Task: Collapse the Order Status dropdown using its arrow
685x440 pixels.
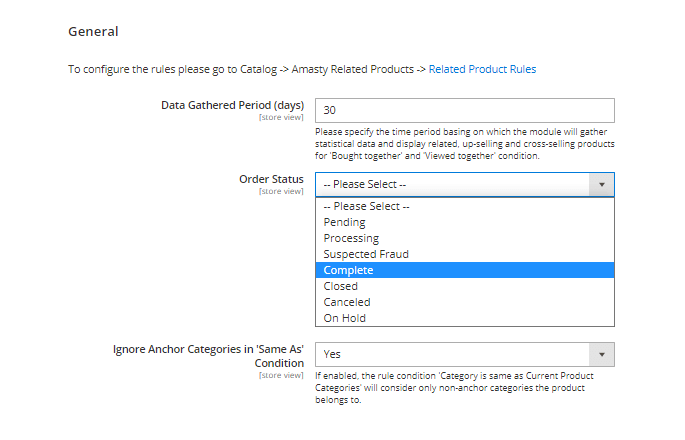Action: pyautogui.click(x=601, y=184)
